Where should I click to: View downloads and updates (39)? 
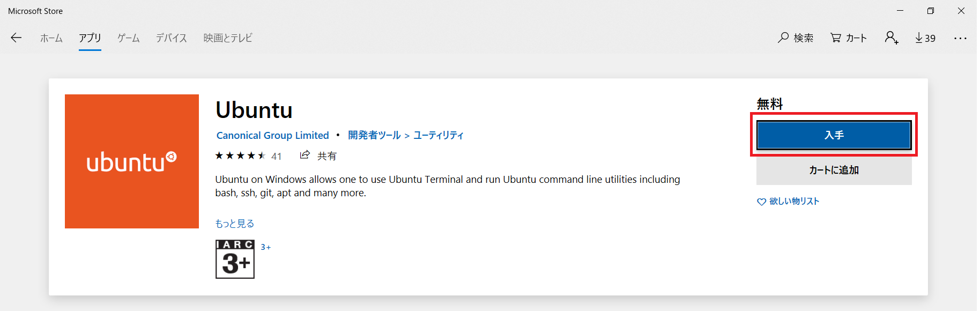[925, 38]
